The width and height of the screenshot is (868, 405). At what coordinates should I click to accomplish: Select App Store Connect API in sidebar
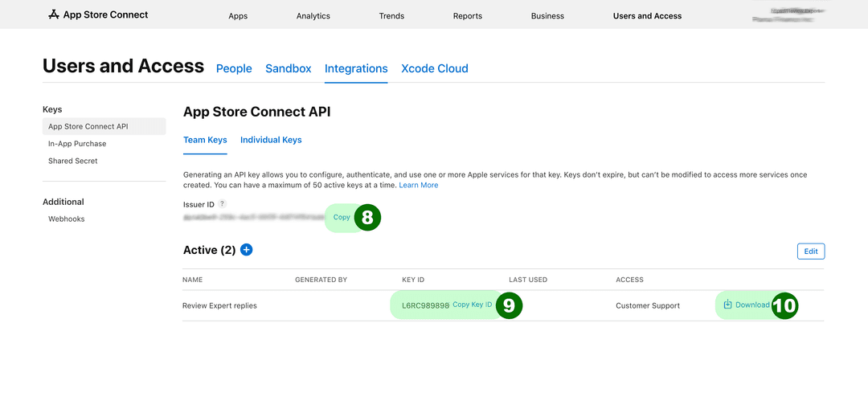[x=104, y=126]
